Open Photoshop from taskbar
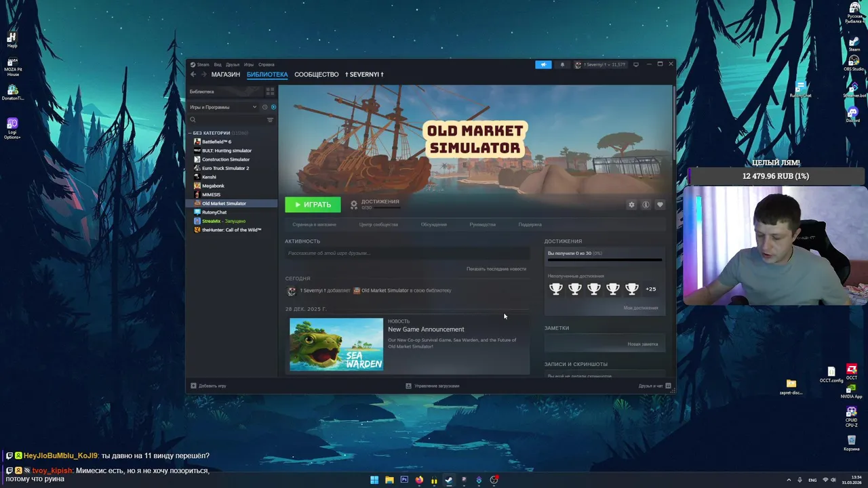The height and width of the screenshot is (488, 868). click(x=404, y=480)
